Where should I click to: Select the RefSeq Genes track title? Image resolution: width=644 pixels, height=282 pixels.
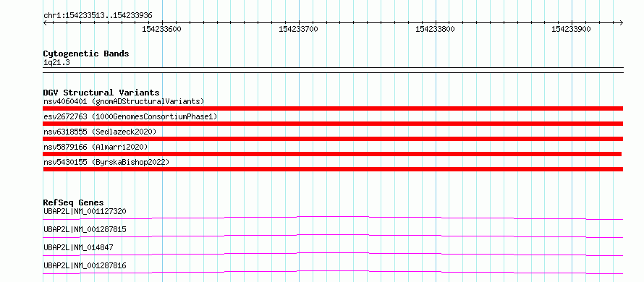pyautogui.click(x=74, y=202)
